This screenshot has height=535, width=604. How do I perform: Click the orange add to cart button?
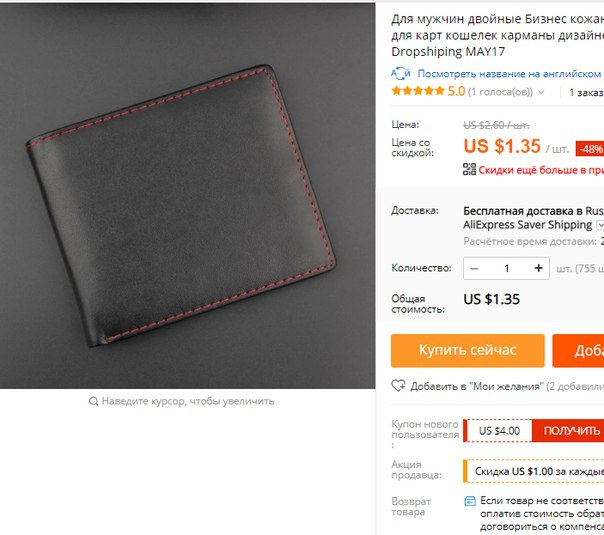pyautogui.click(x=578, y=351)
